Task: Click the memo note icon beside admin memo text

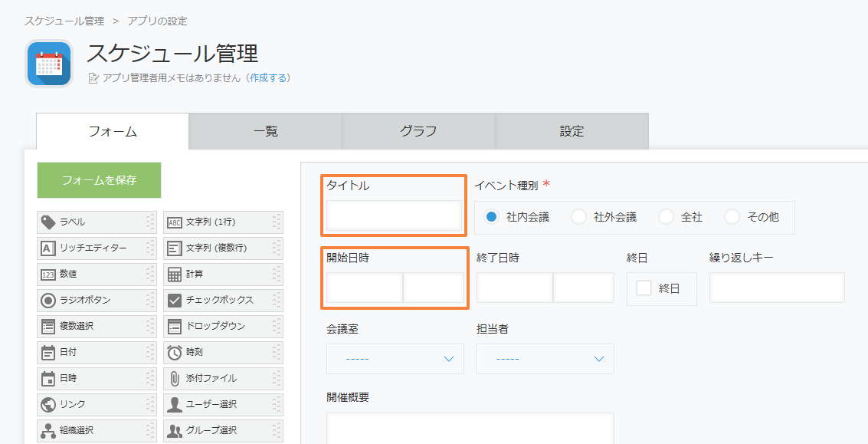Action: coord(93,79)
